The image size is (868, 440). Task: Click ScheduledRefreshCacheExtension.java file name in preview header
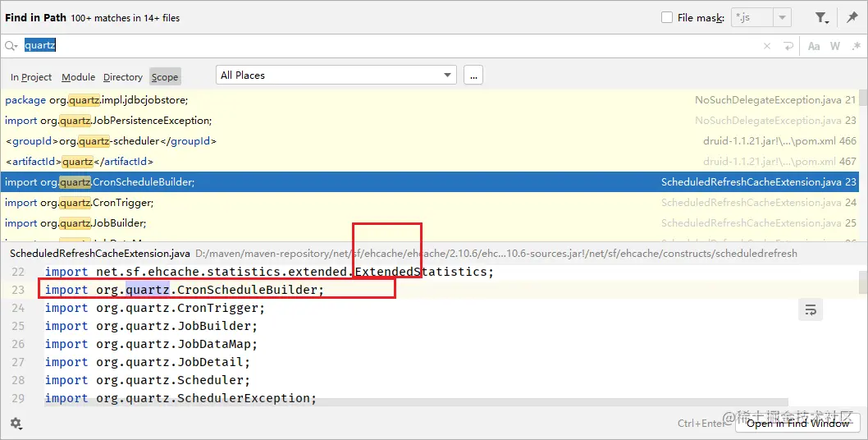coord(99,254)
